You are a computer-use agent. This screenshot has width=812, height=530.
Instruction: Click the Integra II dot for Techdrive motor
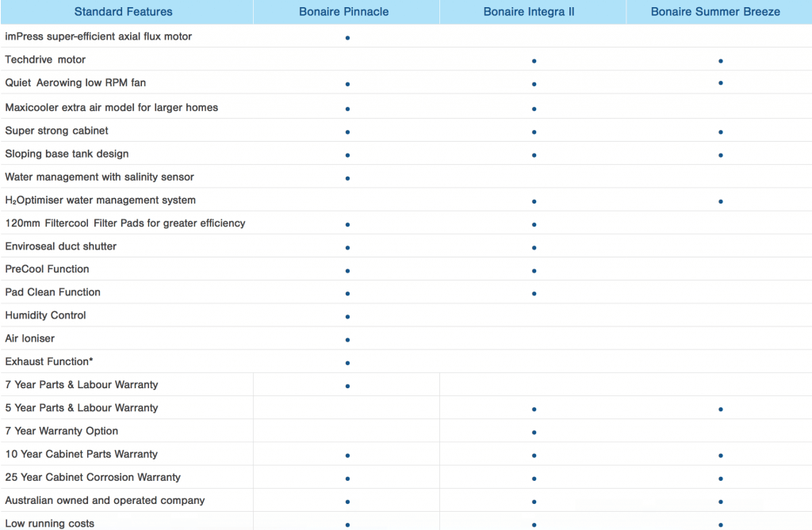click(x=534, y=61)
